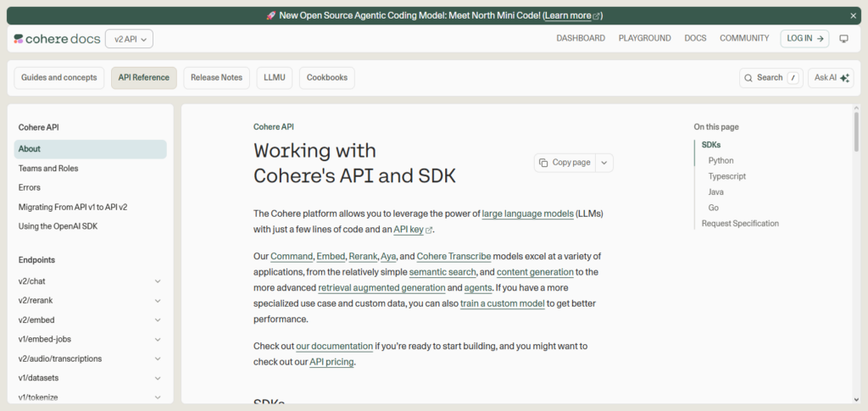Click the LOG IN button
Viewport: 868px width, 411px height.
(805, 39)
